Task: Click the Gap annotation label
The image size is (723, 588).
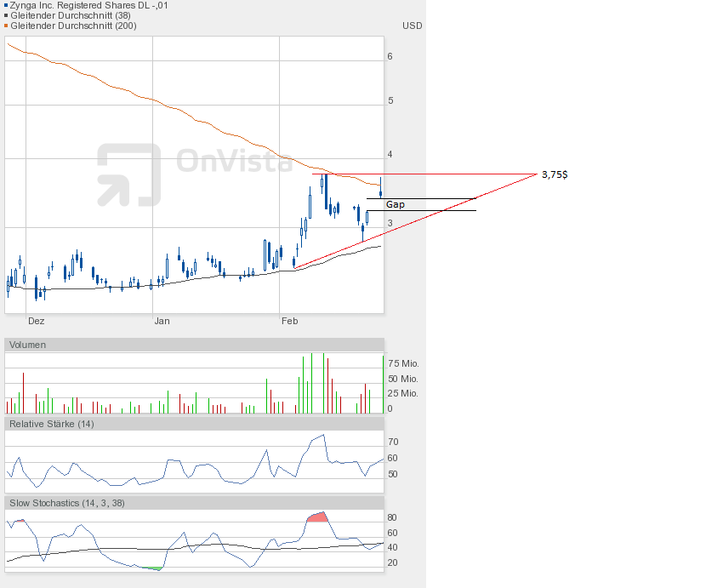Action: tap(396, 205)
